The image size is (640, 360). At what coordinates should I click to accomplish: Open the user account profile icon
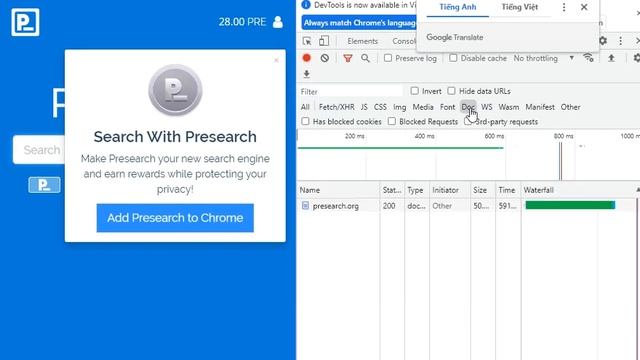(x=278, y=22)
